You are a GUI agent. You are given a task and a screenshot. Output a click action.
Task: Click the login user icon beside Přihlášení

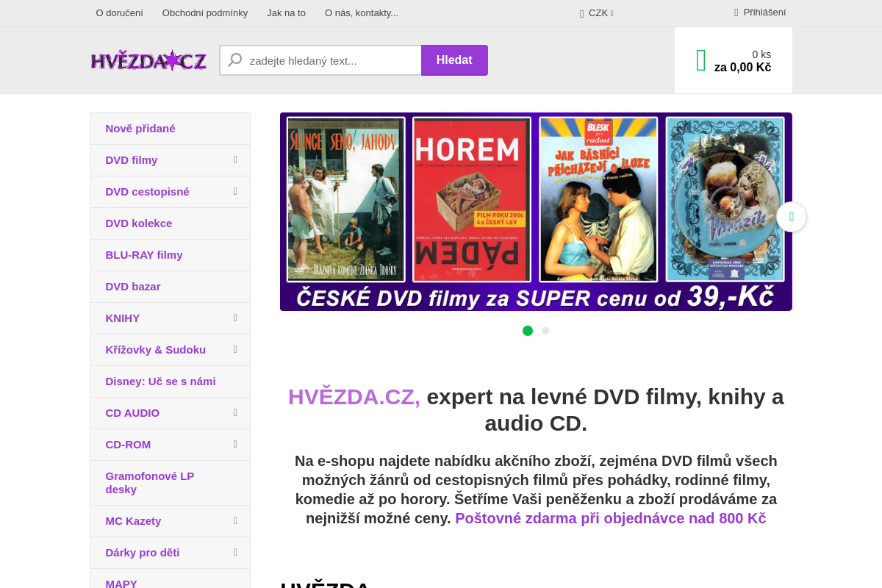point(736,12)
